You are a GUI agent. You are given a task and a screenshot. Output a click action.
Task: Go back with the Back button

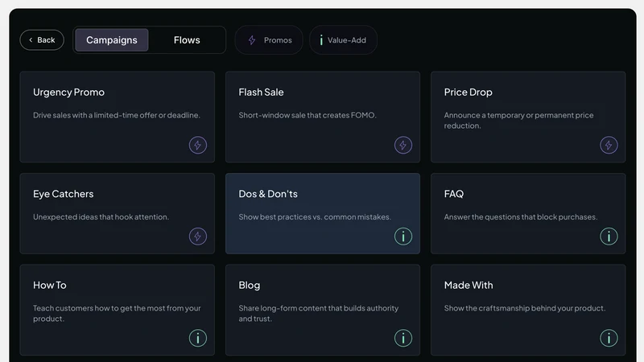[x=42, y=39]
